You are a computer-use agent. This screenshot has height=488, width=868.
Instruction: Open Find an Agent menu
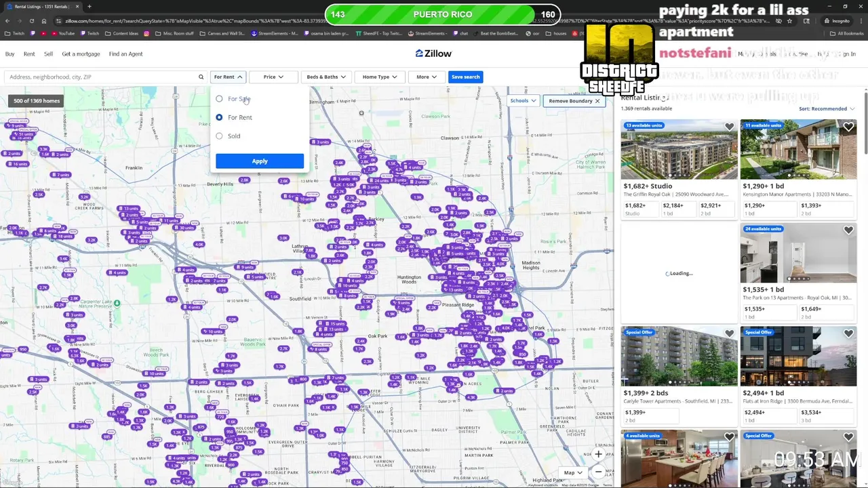pyautogui.click(x=125, y=54)
